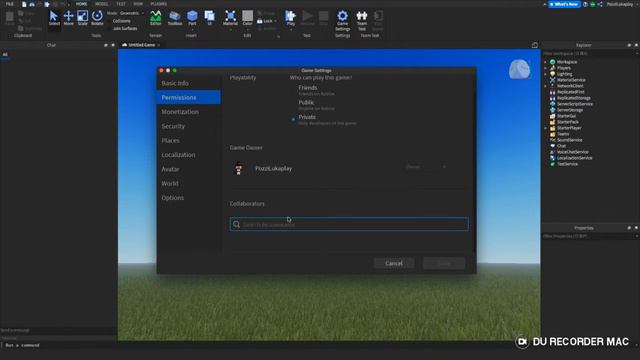Click the Play test button
The height and width of the screenshot is (360, 640).
click(291, 17)
